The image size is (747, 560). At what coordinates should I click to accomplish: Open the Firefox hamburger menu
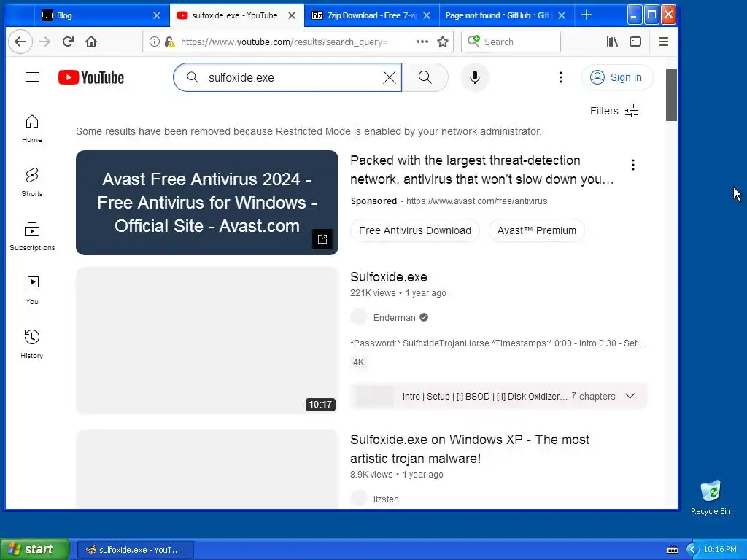pyautogui.click(x=664, y=42)
